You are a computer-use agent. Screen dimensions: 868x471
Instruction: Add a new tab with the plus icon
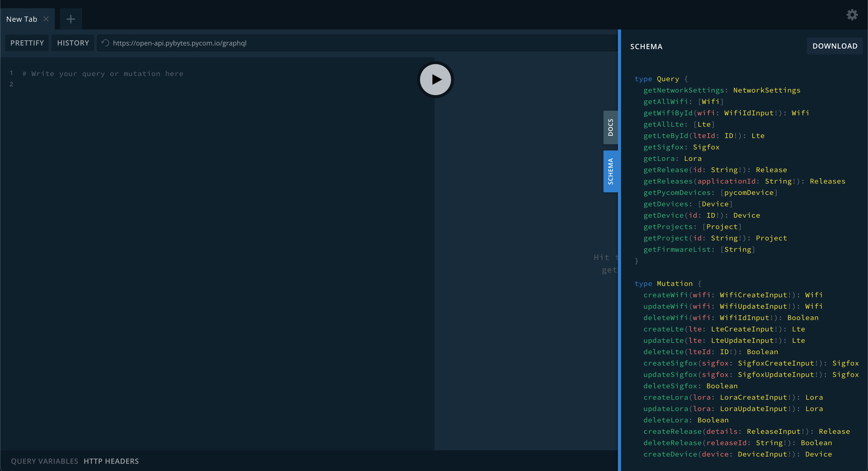71,19
